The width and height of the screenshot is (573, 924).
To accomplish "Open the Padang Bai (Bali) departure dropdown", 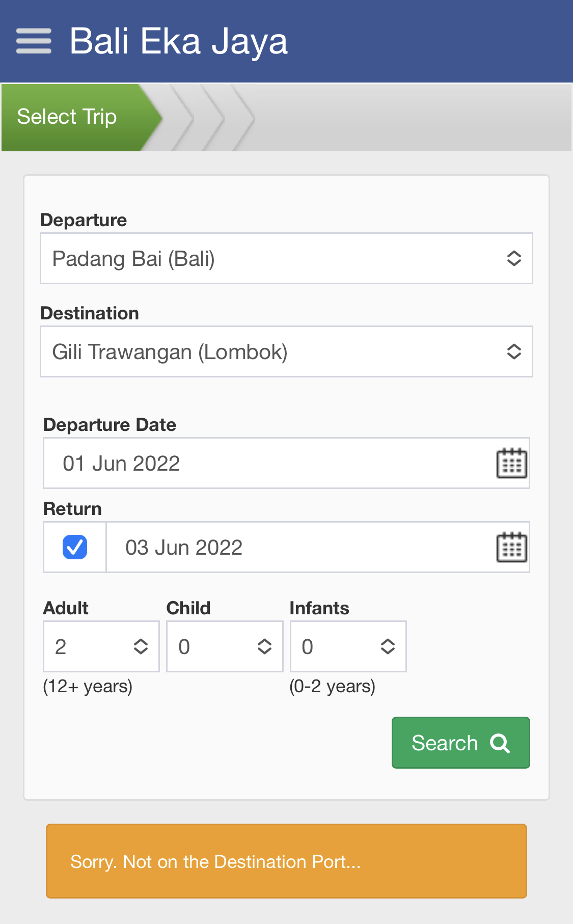I will point(286,258).
